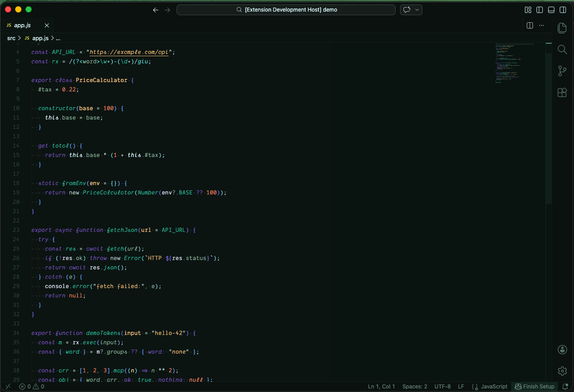Expand the breadcrumb ellipsis after app.js
Screen dimensions: 574x392
(x=58, y=38)
